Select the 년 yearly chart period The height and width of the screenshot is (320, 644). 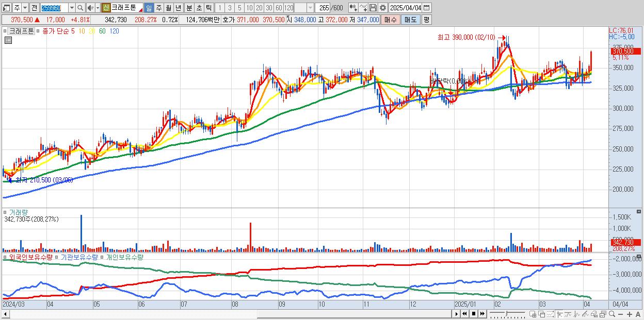click(x=178, y=8)
